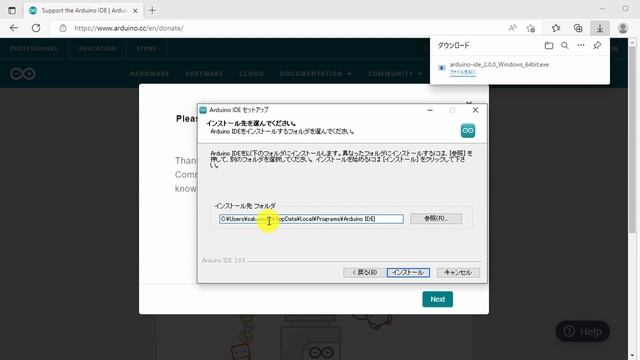This screenshot has width=640, height=360.
Task: Open the Help chat widget
Action: 582,331
